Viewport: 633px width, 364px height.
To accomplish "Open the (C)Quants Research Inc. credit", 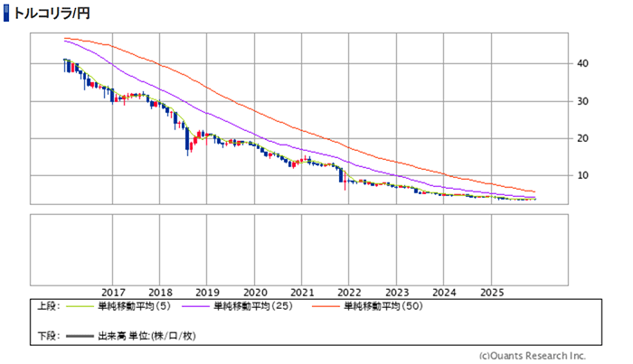I will pyautogui.click(x=531, y=355).
